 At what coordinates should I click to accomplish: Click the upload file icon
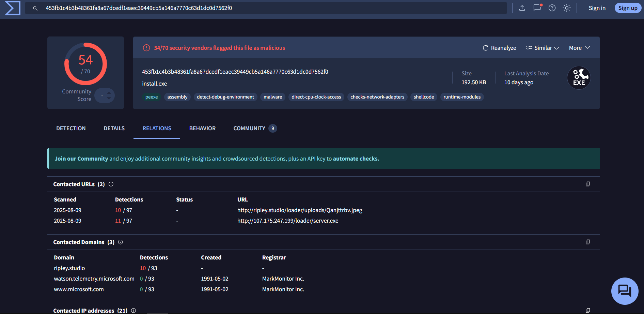point(522,8)
